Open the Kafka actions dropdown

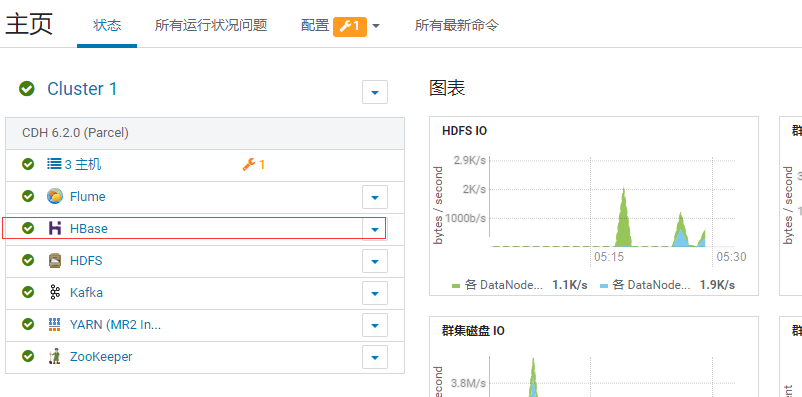[x=375, y=293]
